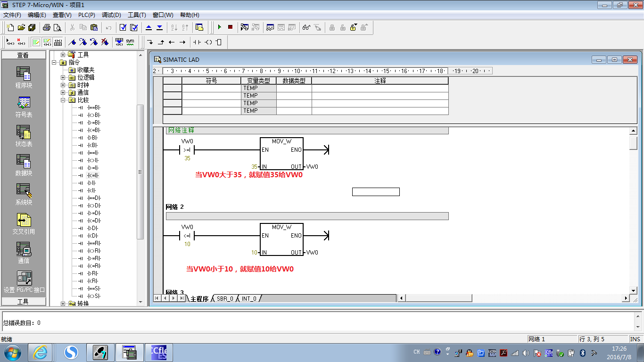Screen dimensions: 644x362
Task: Collapse the 指令 tree node
Action: (x=54, y=62)
